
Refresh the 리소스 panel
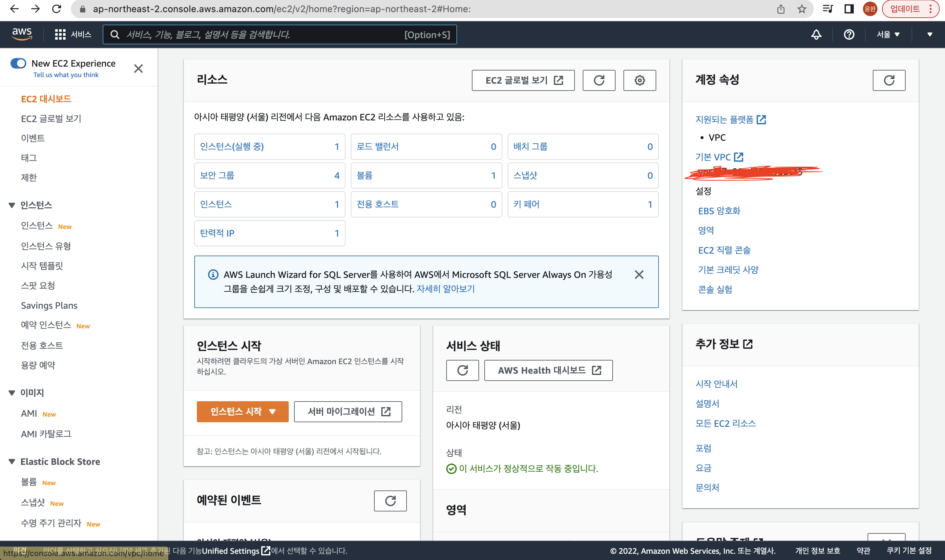coord(598,80)
